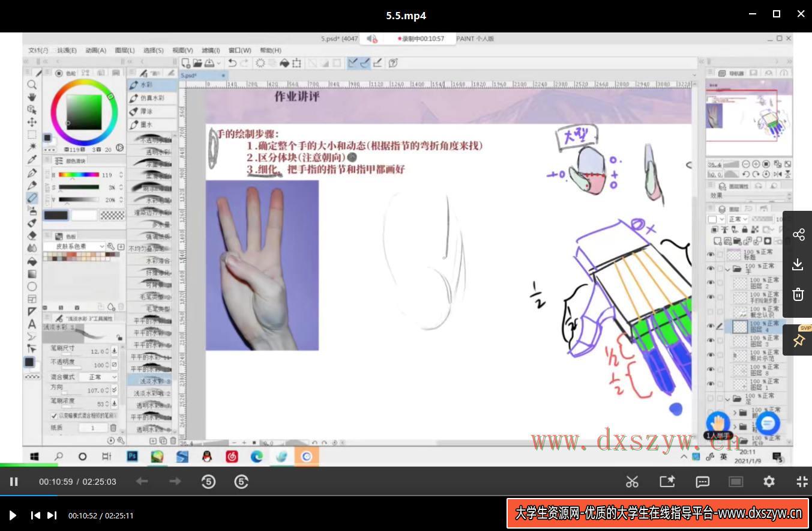Open the scissors clip tool in player

pyautogui.click(x=632, y=481)
